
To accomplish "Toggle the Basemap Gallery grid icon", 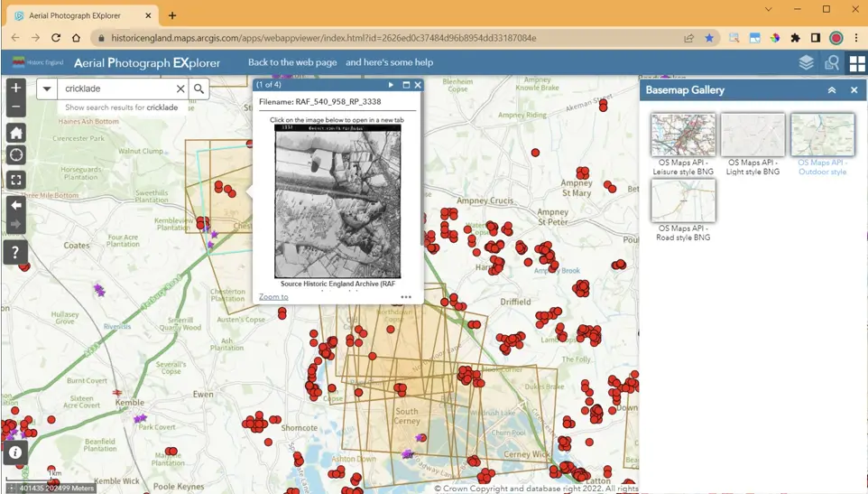I will pyautogui.click(x=856, y=63).
